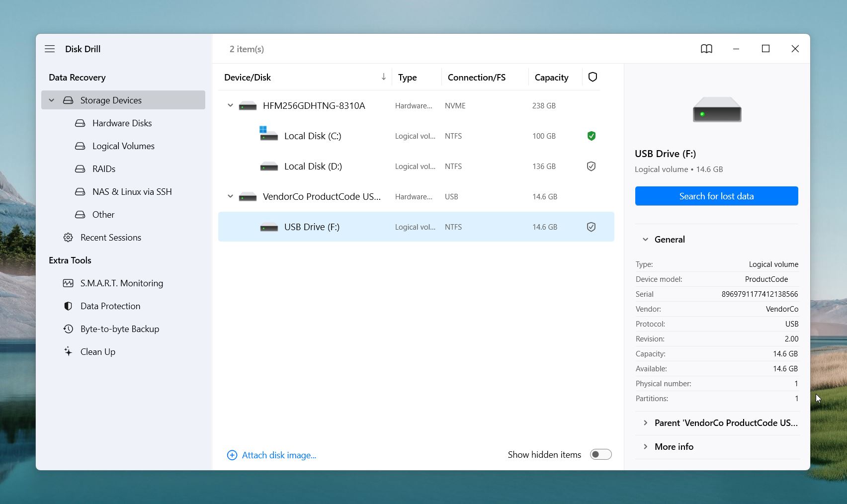Collapse the HFM256GDHTNG-8310A disk chevron
The height and width of the screenshot is (504, 847).
pos(230,105)
